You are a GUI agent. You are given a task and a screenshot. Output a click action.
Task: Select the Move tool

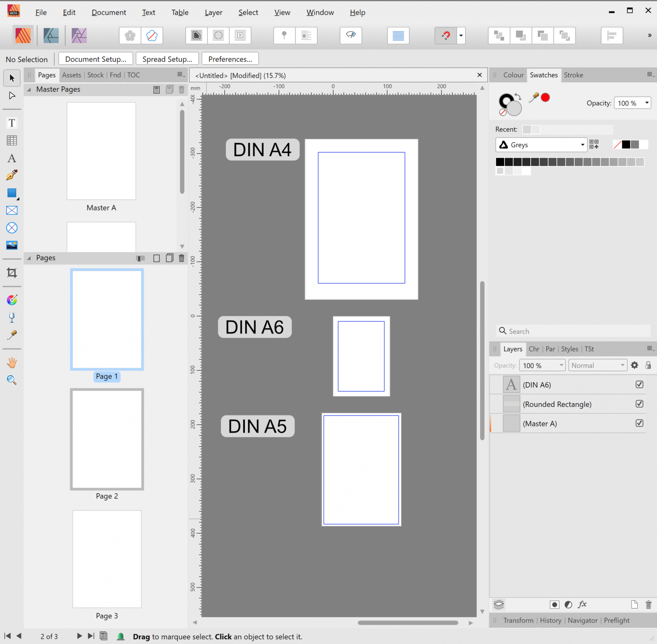coord(12,77)
